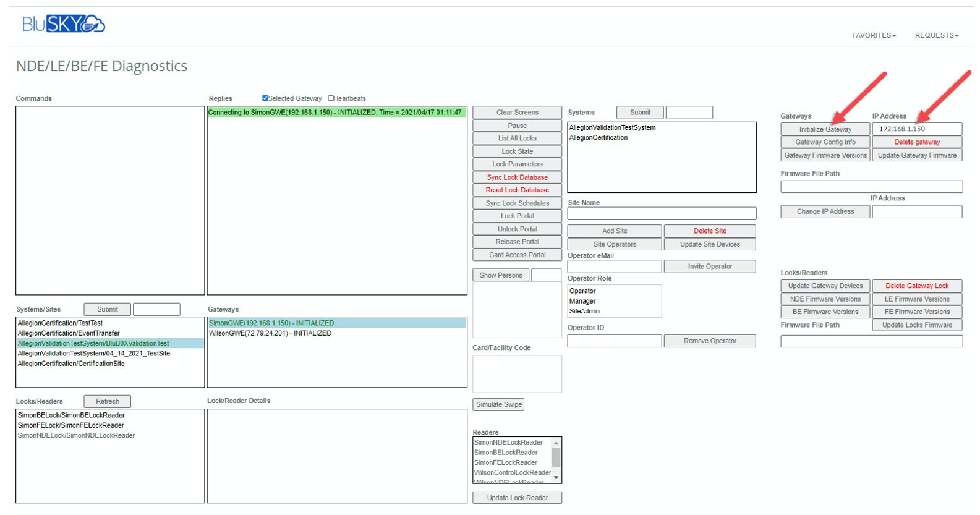Select the Manager operator role
The image size is (980, 515).
(582, 301)
